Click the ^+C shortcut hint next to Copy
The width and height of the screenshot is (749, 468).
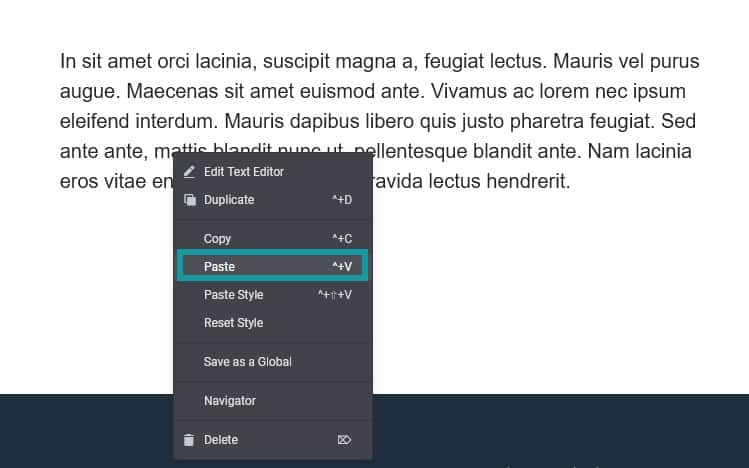341,239
